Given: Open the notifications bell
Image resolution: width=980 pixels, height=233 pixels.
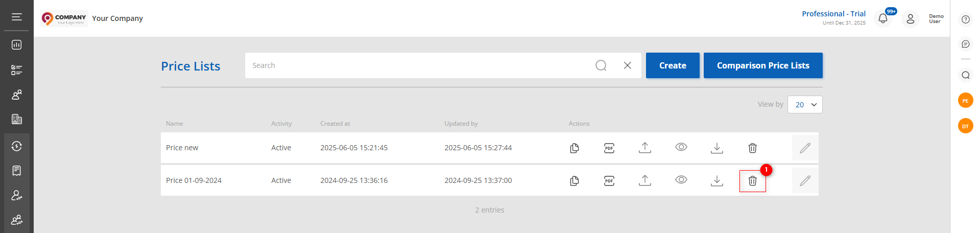Looking at the screenshot, I should [883, 18].
